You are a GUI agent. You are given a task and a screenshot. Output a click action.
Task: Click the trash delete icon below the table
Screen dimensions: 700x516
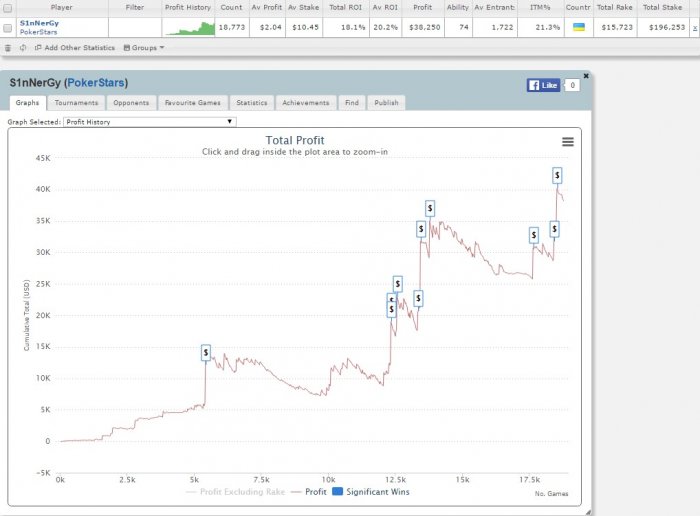[8, 48]
